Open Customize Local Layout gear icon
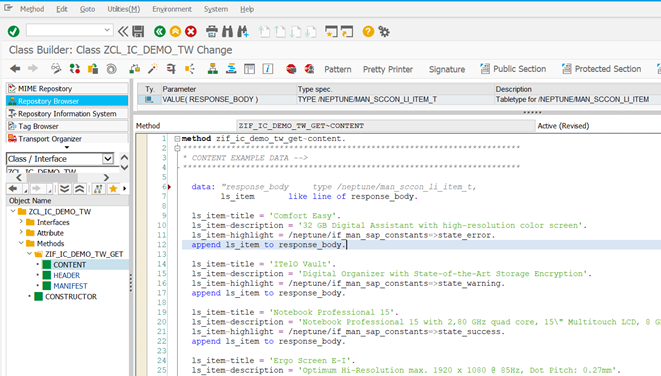Image resolution: width=661 pixels, height=376 pixels. click(x=384, y=31)
